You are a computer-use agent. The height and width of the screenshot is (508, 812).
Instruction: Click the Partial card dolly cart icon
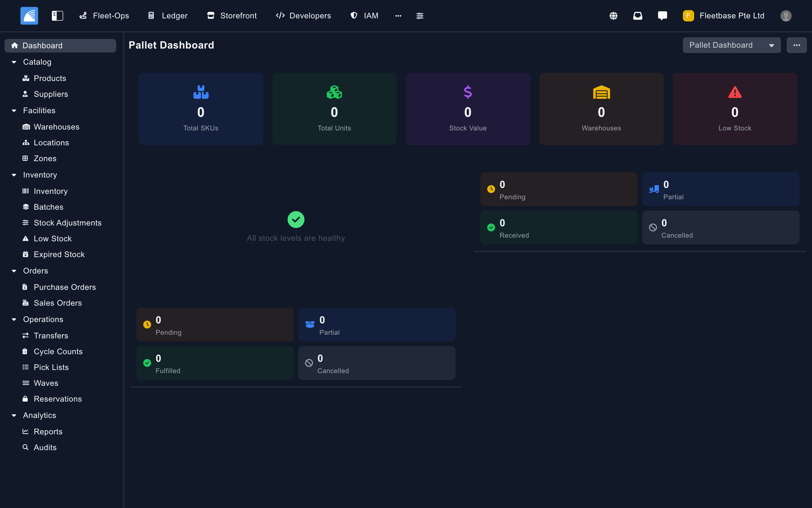pyautogui.click(x=654, y=189)
